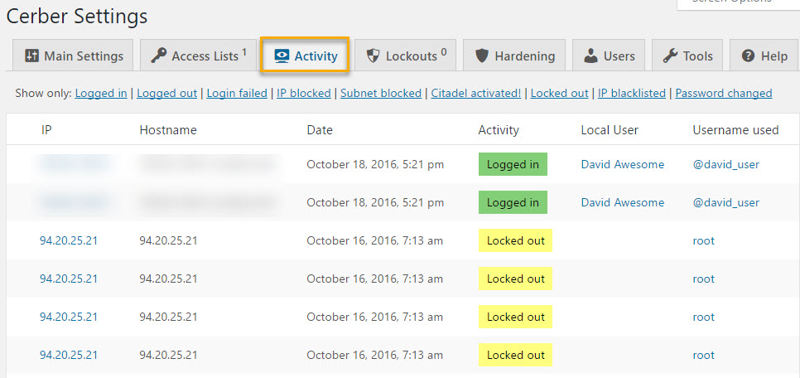Click the first green Logged in label
This screenshot has height=378, width=800.
click(513, 164)
